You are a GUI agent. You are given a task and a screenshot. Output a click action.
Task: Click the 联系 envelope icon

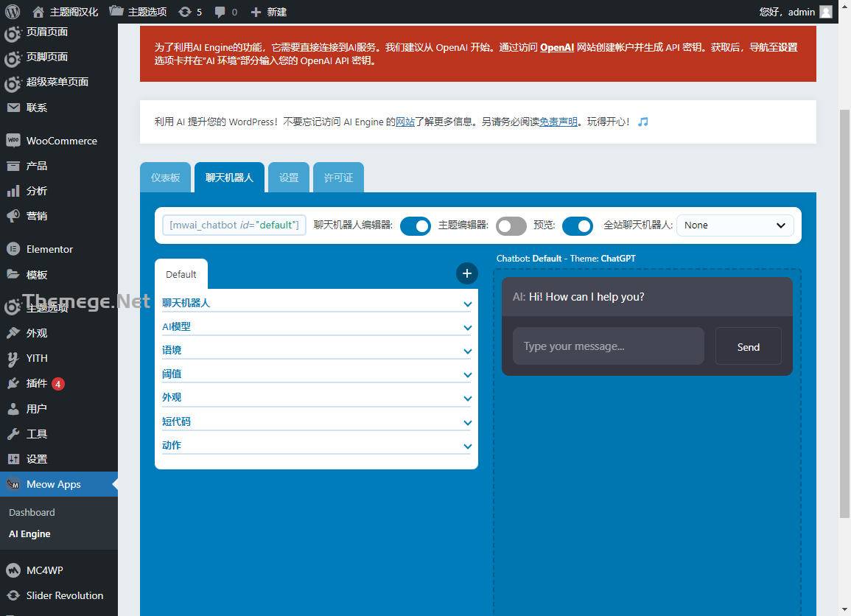pos(13,108)
